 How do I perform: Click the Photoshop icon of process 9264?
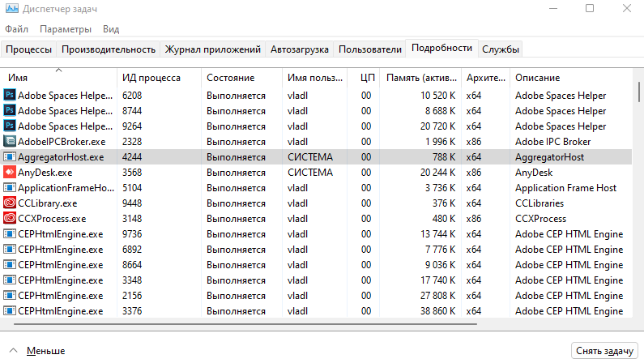[x=10, y=126]
